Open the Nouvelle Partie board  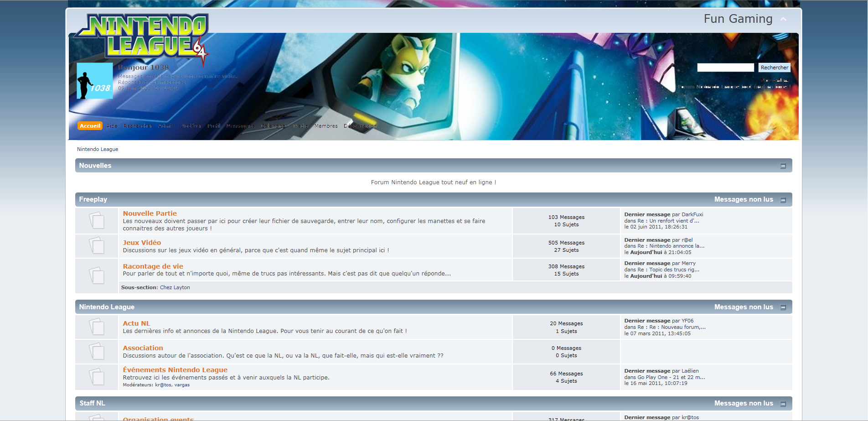point(150,213)
